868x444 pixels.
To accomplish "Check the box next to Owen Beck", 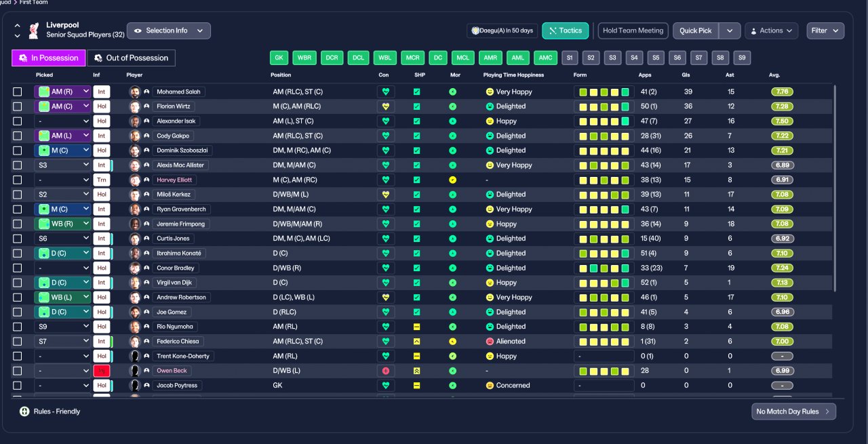I will tap(18, 371).
